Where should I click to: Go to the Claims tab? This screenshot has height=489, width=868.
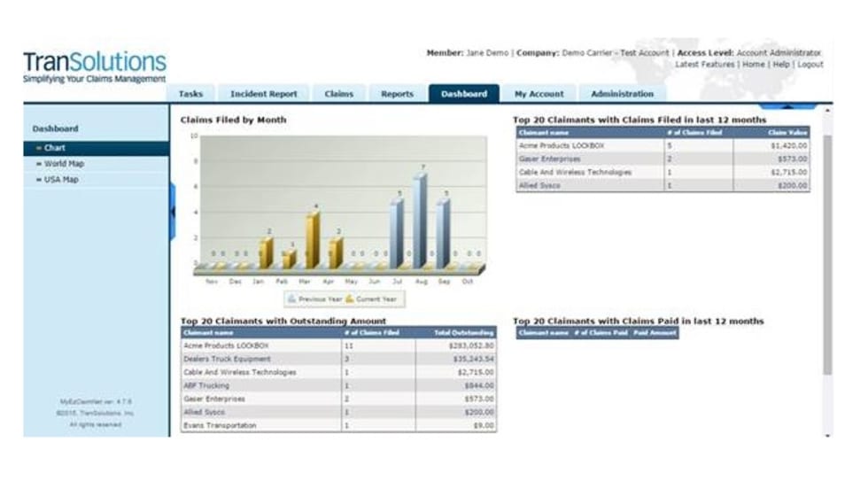pyautogui.click(x=338, y=94)
